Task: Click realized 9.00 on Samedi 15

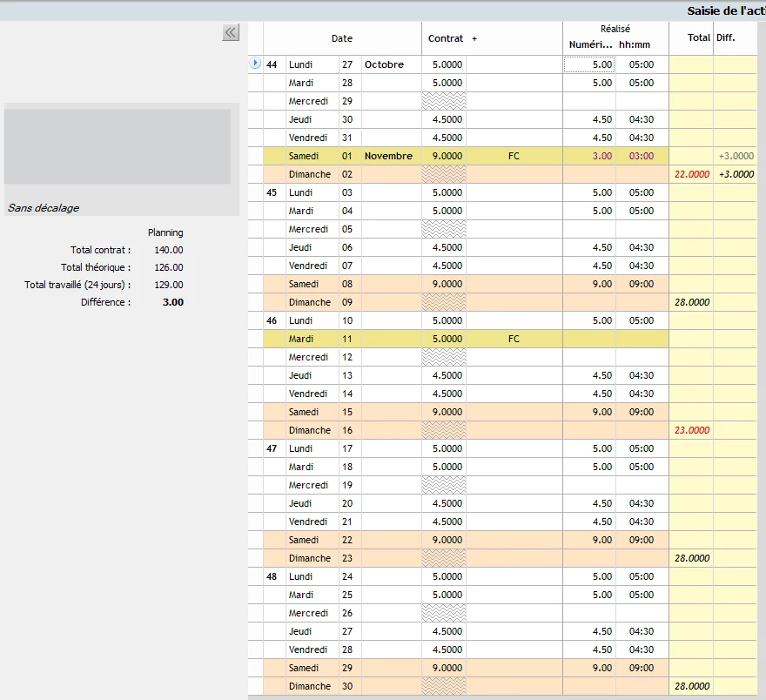Action: click(x=601, y=413)
